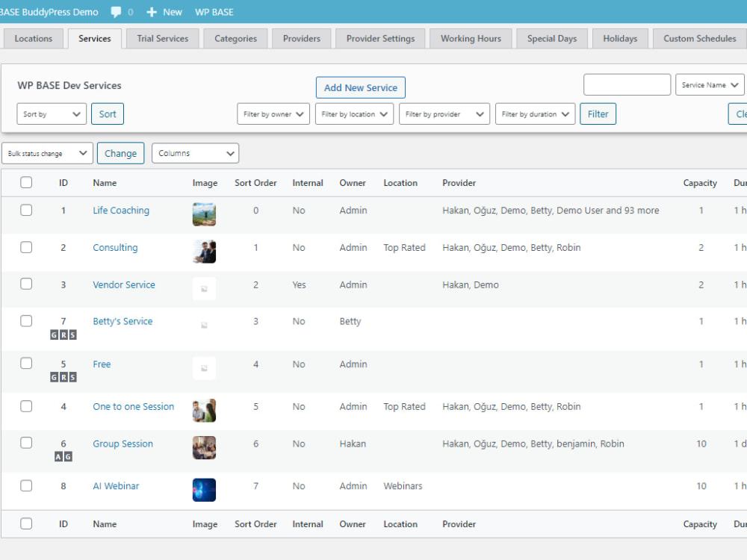The width and height of the screenshot is (747, 560).
Task: Check the AI Webinar row checkbox
Action: (26, 486)
